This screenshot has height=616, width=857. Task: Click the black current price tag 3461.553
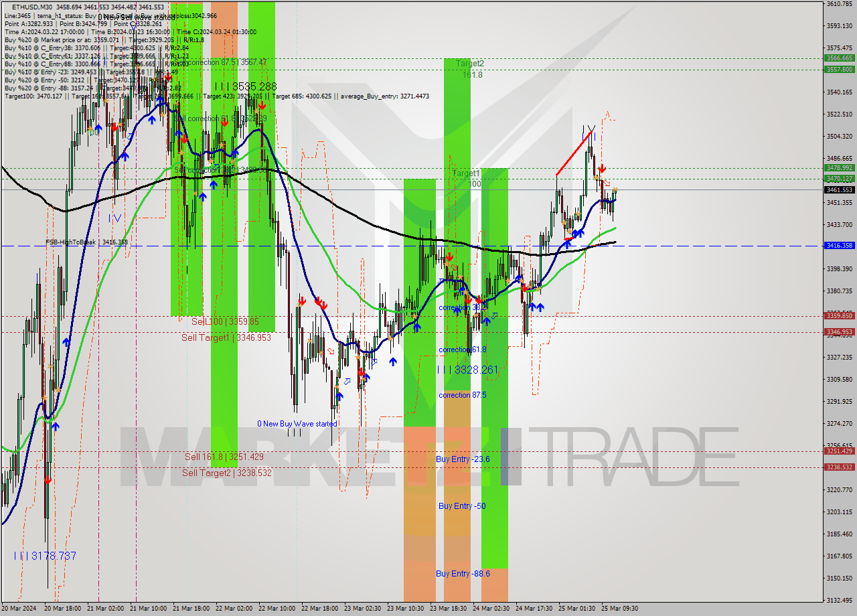[839, 190]
